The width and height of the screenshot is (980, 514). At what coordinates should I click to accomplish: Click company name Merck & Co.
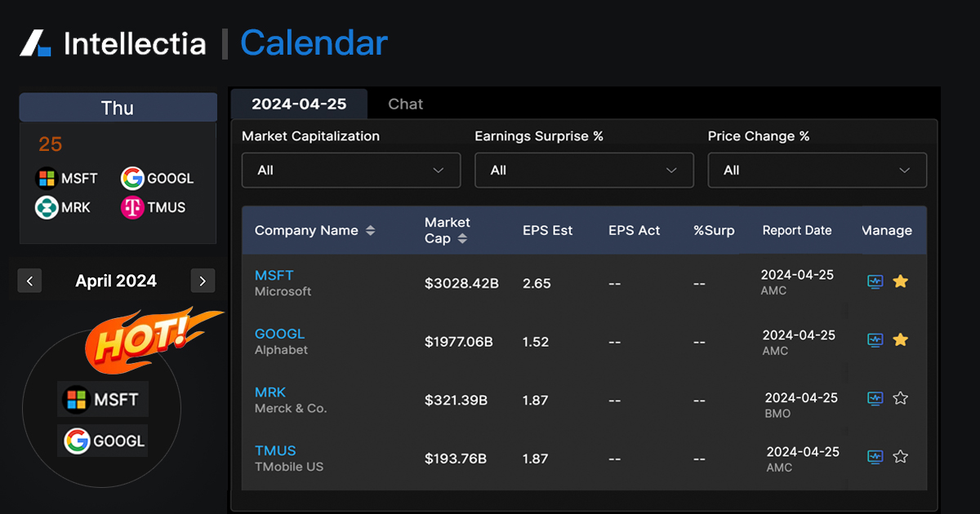(291, 409)
